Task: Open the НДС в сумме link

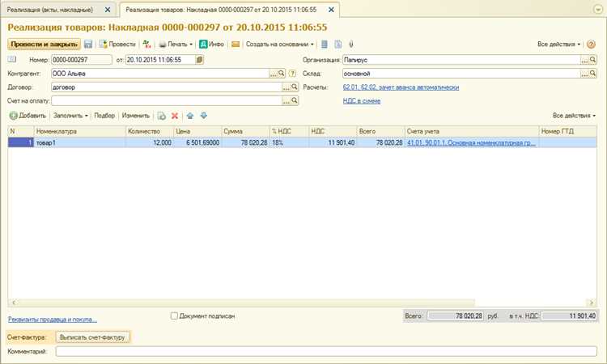Action: pyautogui.click(x=362, y=101)
